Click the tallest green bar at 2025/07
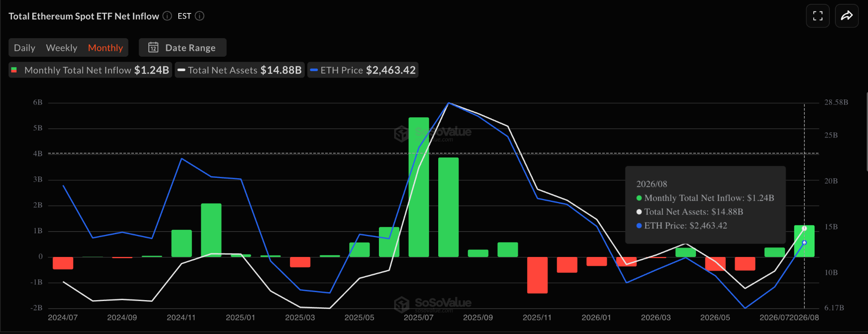The image size is (868, 334). [419, 187]
